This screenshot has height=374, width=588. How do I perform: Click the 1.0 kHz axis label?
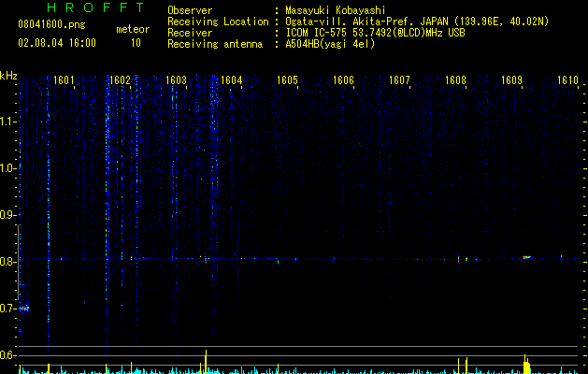pyautogui.click(x=7, y=168)
